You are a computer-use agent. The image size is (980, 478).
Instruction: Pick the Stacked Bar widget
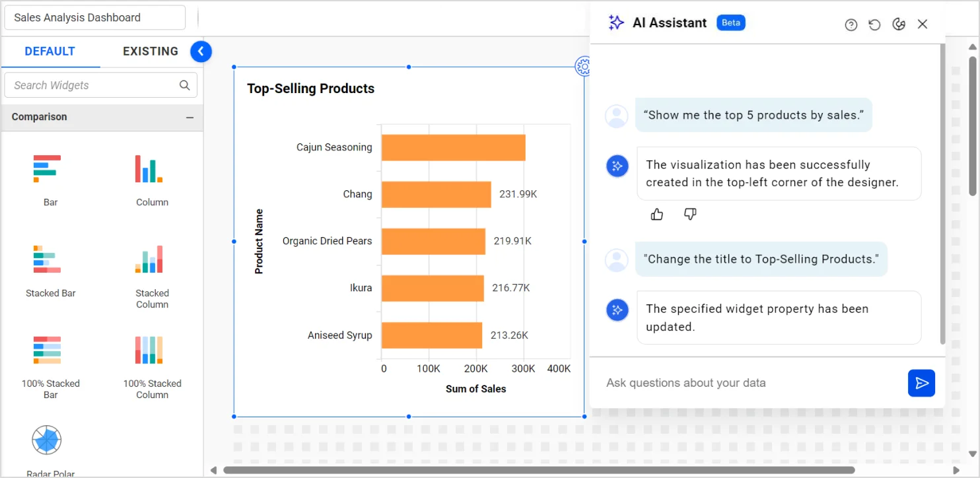tap(48, 259)
